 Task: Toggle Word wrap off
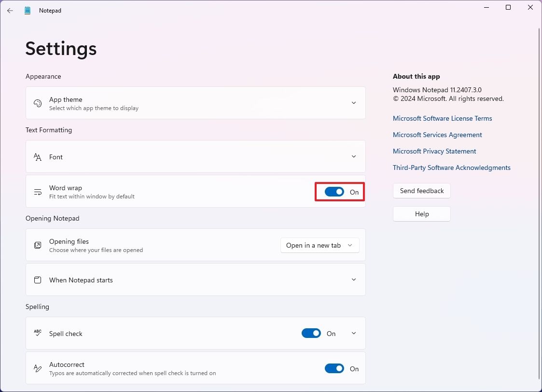tap(334, 192)
